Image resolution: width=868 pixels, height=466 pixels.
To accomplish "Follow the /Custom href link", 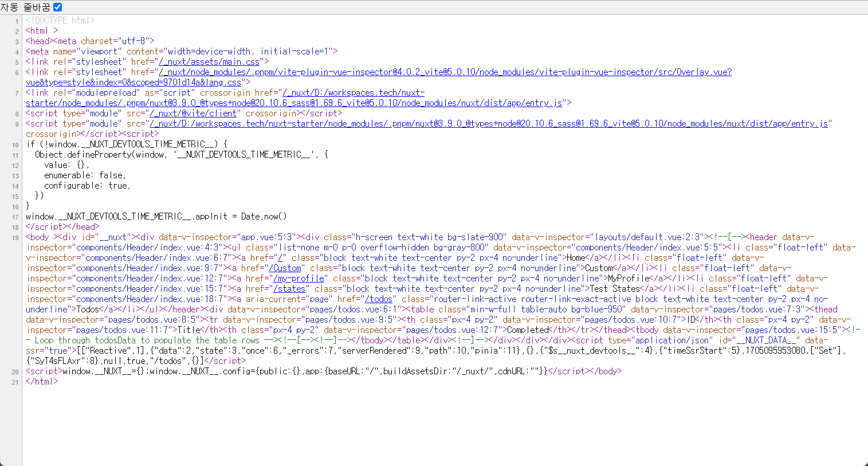I will point(285,268).
